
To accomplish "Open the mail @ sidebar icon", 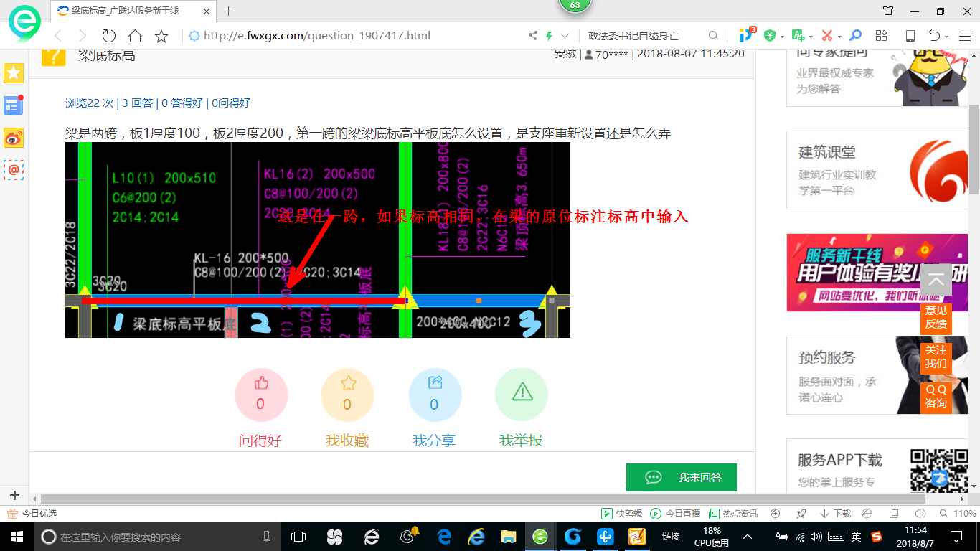I will (x=14, y=169).
